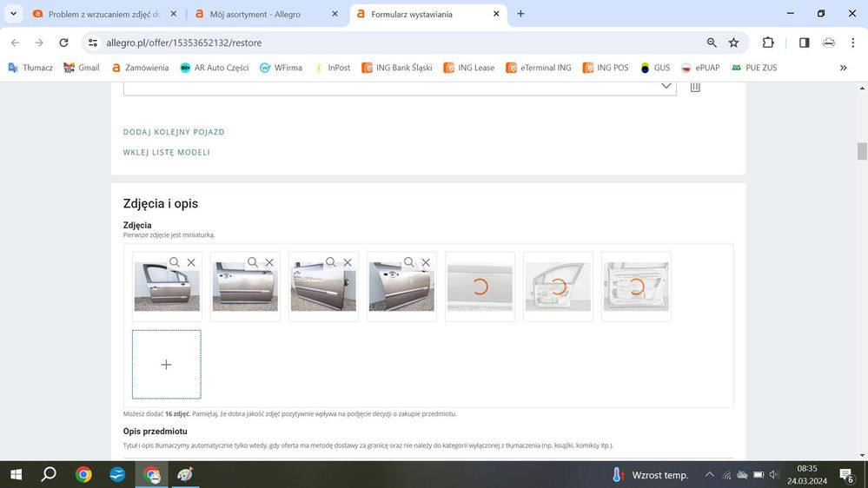Expand the vehicle model dropdown
The image size is (868, 488).
(x=666, y=86)
